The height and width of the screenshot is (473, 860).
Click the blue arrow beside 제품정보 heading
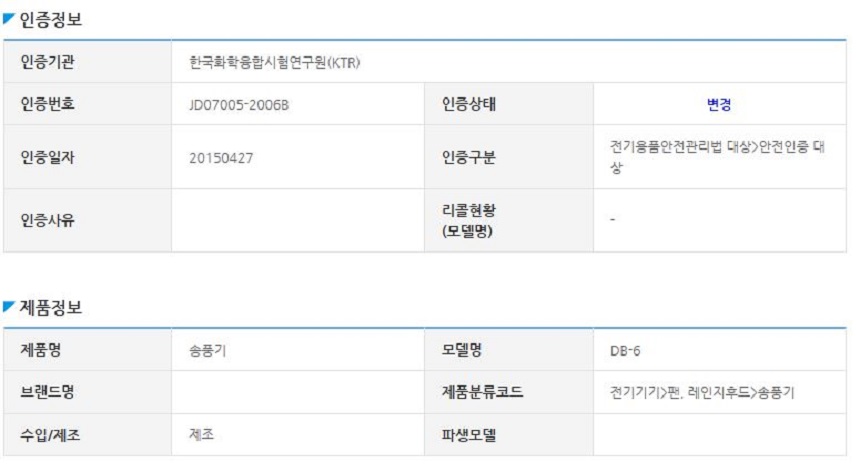coord(8,307)
